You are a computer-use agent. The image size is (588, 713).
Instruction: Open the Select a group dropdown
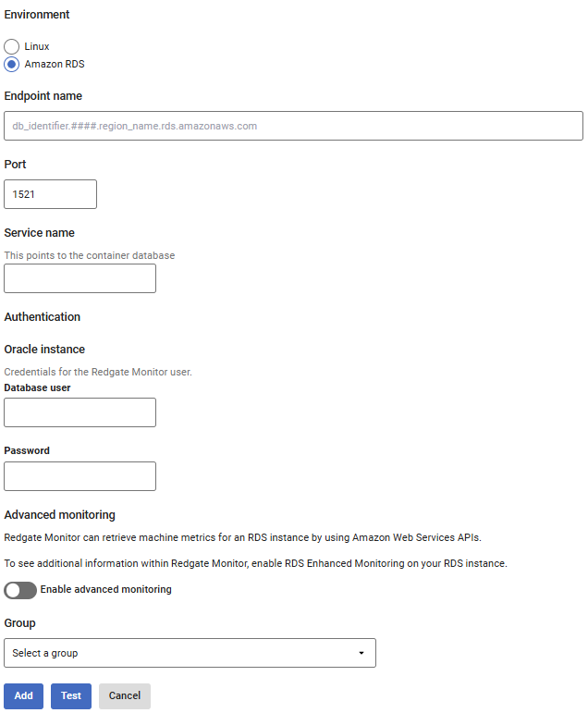point(190,653)
